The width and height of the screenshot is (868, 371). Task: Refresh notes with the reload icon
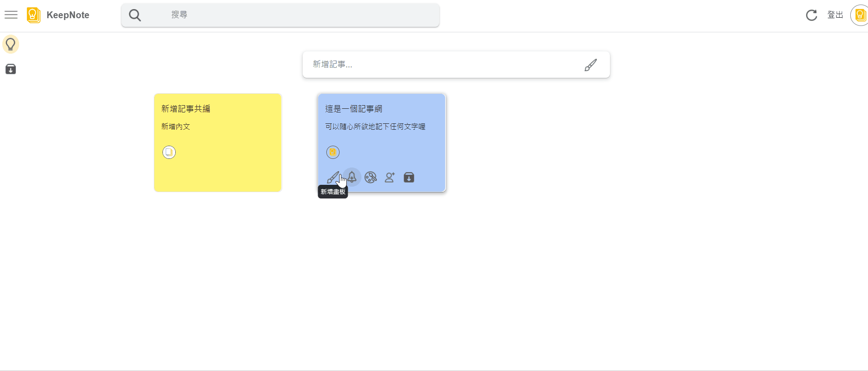[x=812, y=15]
